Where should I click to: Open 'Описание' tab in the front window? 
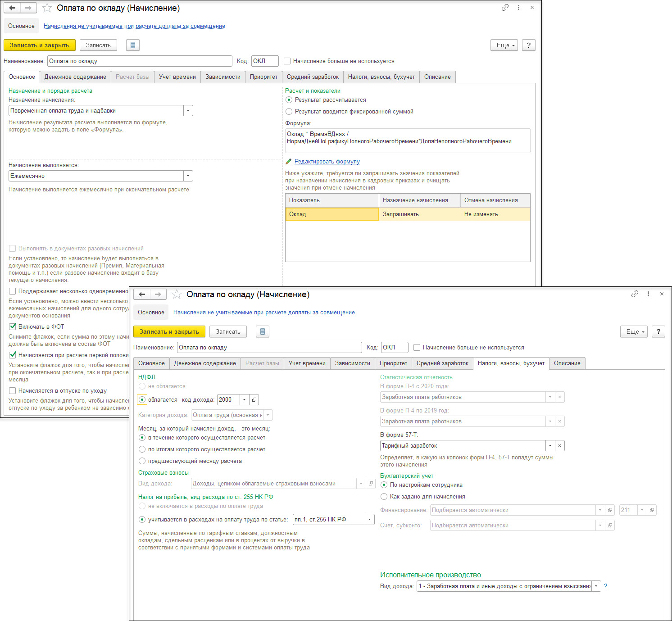coord(567,363)
